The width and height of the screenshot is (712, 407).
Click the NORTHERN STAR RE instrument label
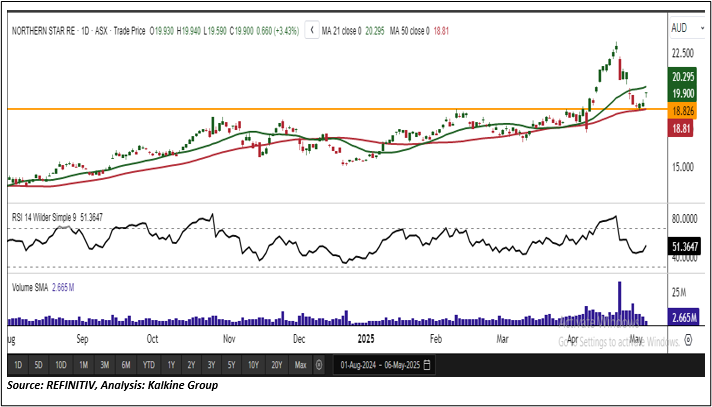coord(44,31)
